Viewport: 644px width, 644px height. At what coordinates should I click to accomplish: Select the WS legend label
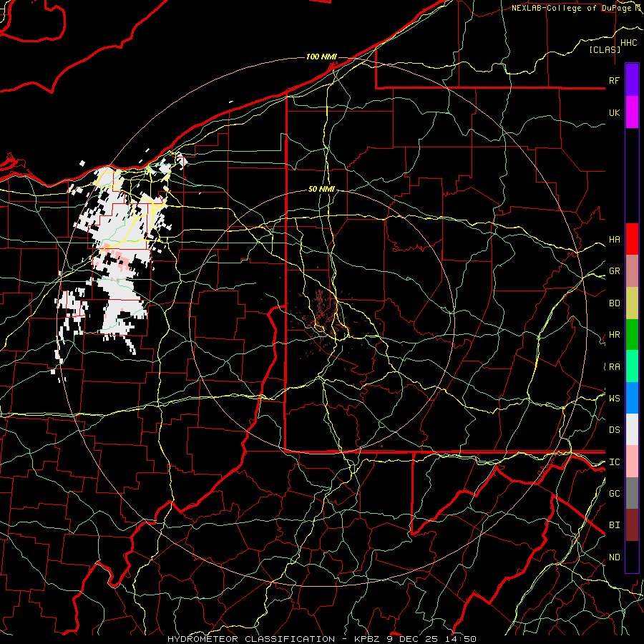coord(614,399)
